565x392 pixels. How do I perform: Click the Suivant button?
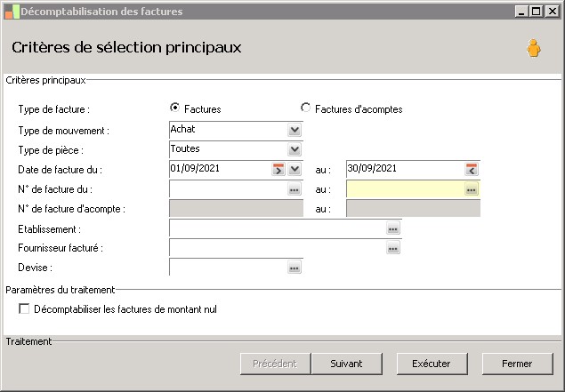tap(346, 364)
